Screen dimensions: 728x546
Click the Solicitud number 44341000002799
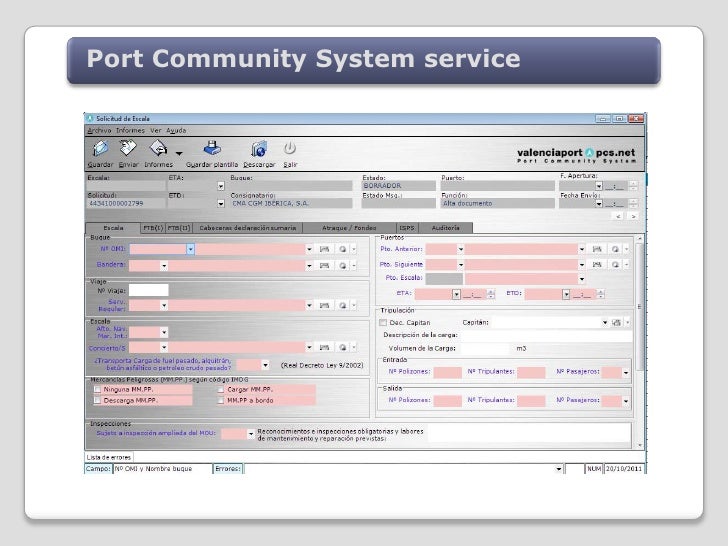[116, 203]
